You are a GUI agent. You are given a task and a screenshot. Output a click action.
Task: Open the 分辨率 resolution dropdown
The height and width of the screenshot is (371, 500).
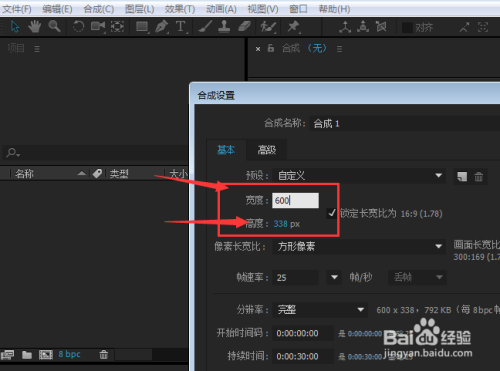[x=320, y=310]
